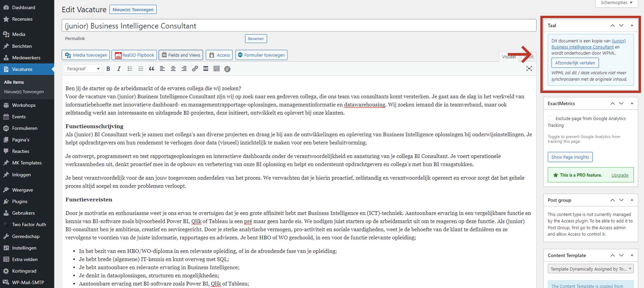Apply blockquote formatting

click(152, 69)
